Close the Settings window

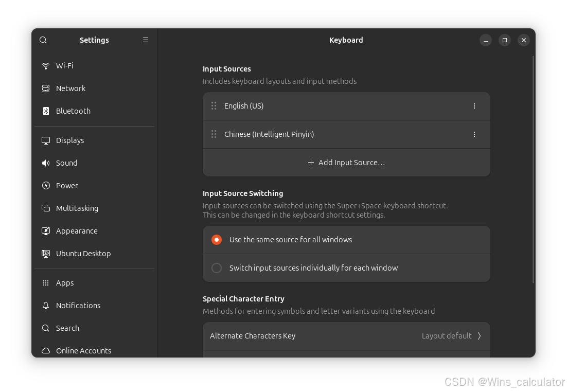tap(524, 40)
